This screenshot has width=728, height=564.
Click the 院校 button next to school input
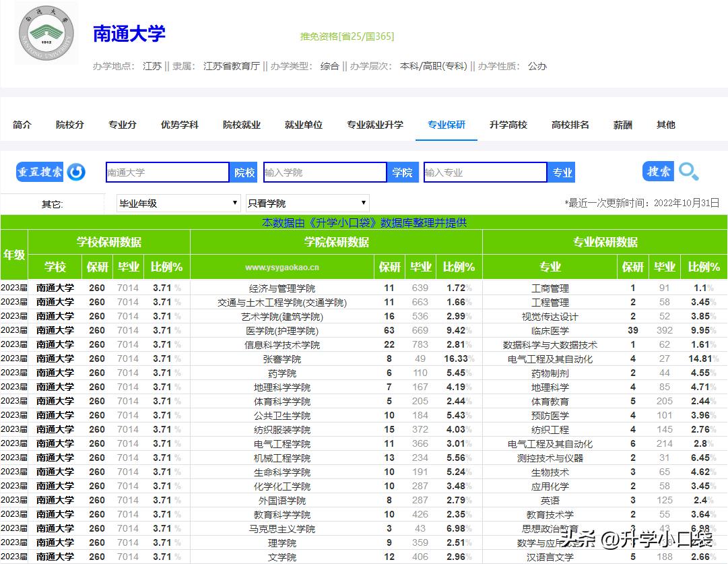point(243,172)
